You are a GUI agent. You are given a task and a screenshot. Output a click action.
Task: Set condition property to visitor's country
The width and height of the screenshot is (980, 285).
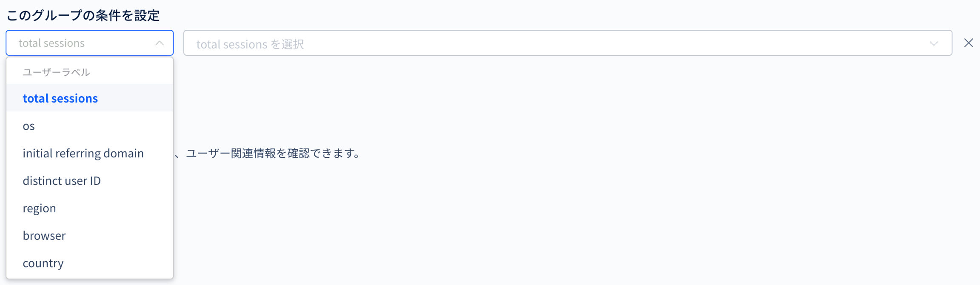click(x=43, y=263)
